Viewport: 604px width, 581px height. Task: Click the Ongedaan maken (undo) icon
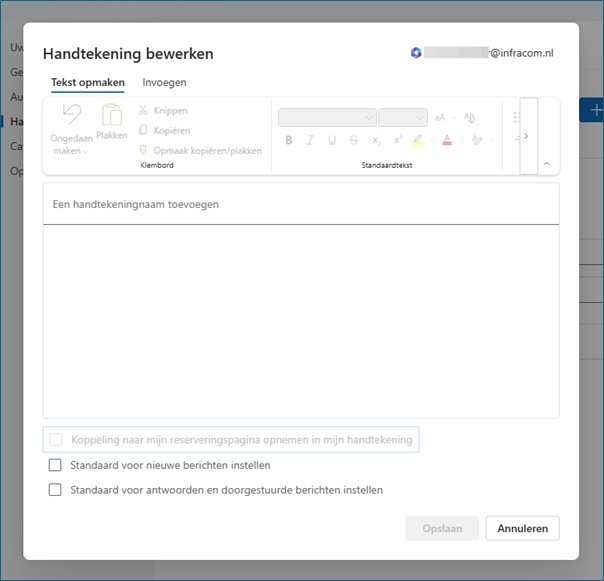pos(70,117)
